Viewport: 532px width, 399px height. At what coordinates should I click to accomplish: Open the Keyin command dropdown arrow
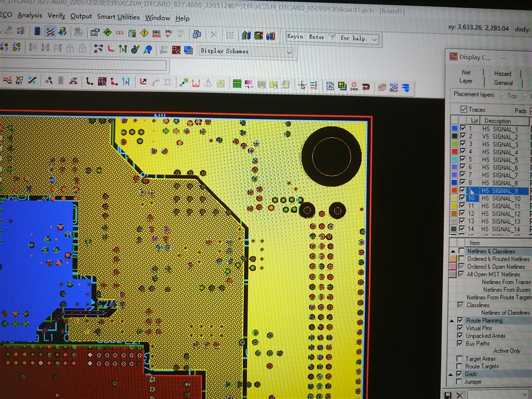click(374, 39)
